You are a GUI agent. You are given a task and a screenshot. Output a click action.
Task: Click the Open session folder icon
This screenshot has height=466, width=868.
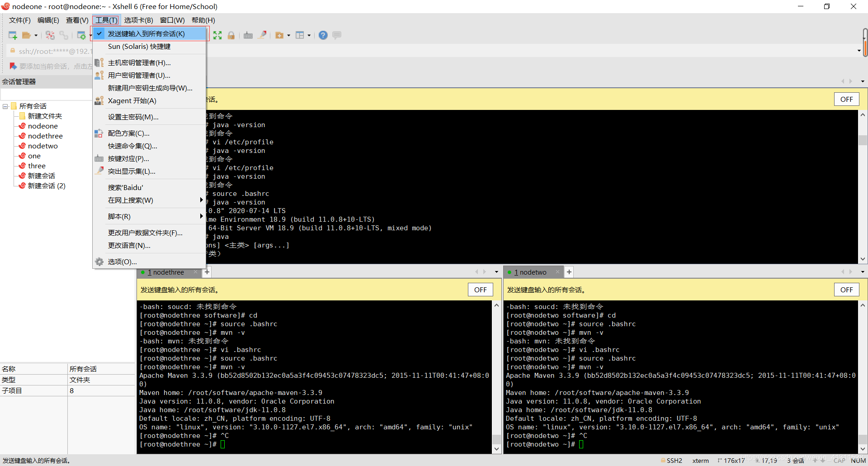coord(27,35)
